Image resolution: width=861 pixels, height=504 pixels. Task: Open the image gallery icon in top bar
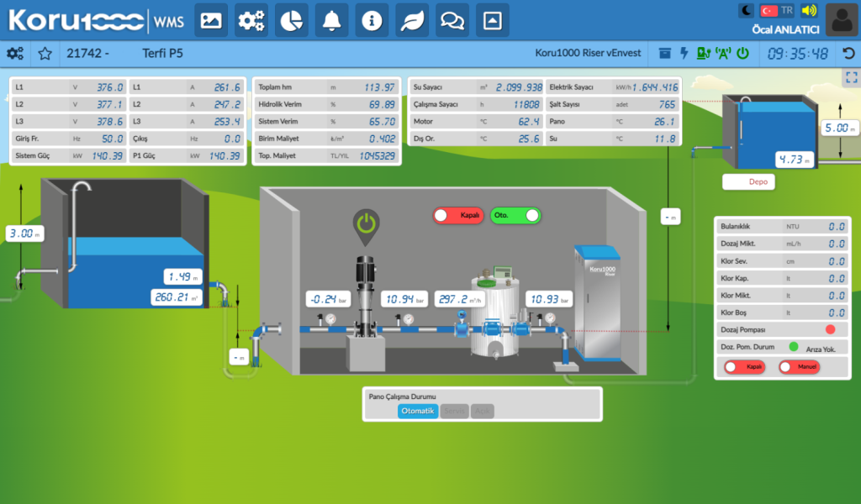(x=211, y=21)
